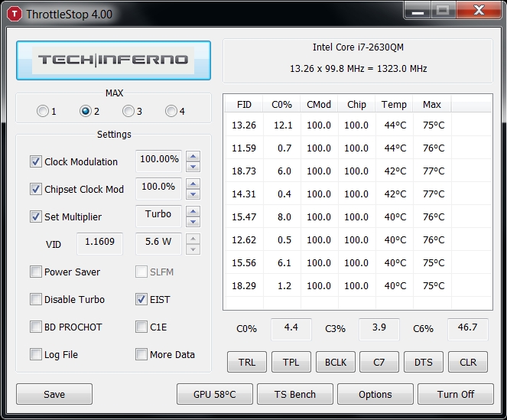
Task: Toggle the Chipset Clock Mod checkbox
Action: 36,189
